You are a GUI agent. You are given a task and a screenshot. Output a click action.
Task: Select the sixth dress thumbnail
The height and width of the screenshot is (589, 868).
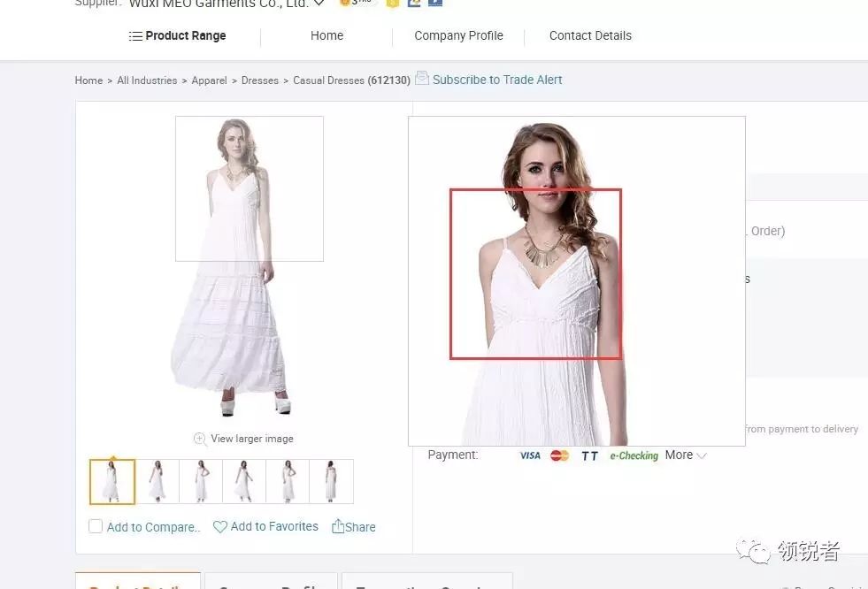pyautogui.click(x=331, y=482)
